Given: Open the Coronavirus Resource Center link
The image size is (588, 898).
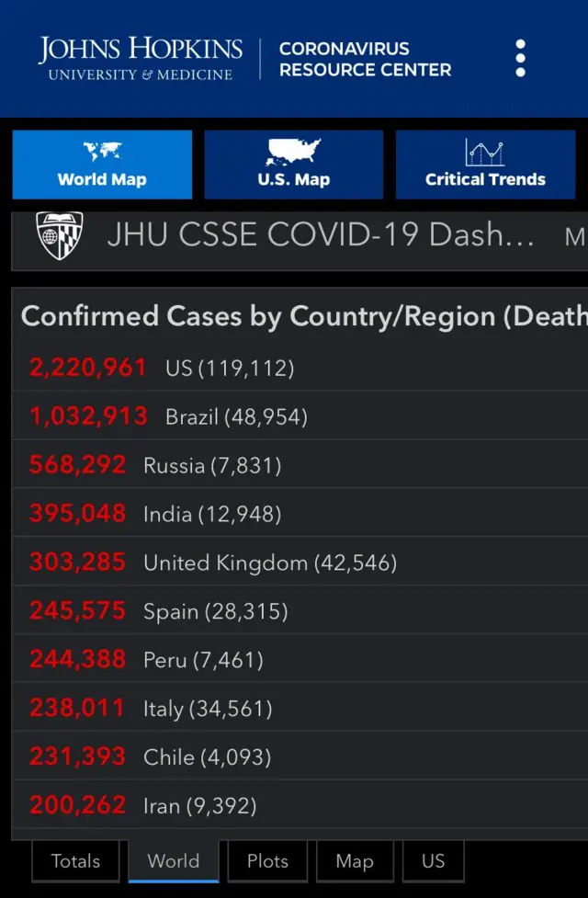Looking at the screenshot, I should pos(365,59).
